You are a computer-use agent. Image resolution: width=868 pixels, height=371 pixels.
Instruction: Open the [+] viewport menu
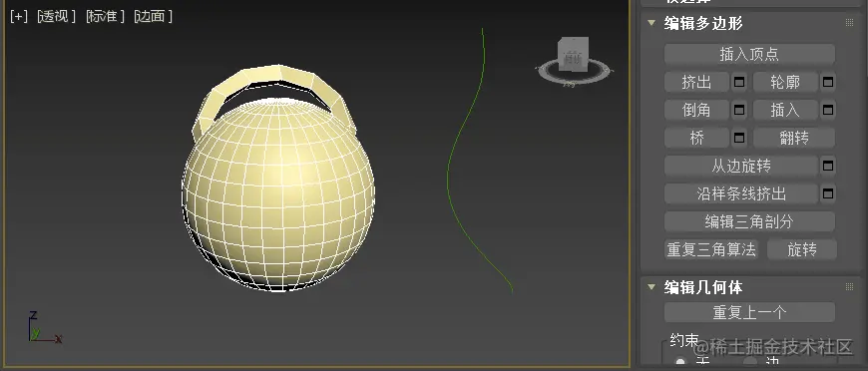[x=19, y=17]
